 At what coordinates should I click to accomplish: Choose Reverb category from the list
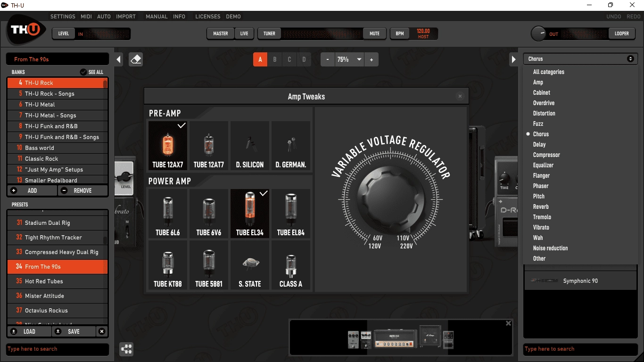pyautogui.click(x=541, y=207)
